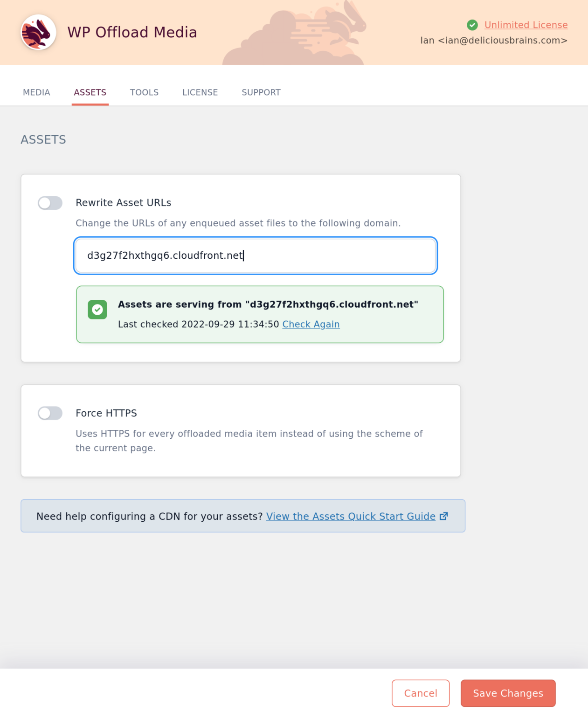Click the Cancel button
Viewport: 588px width, 718px height.
[x=421, y=693]
